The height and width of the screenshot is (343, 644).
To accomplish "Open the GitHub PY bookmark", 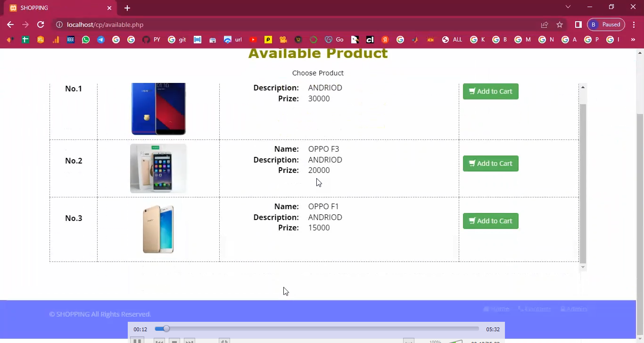I will point(151,40).
